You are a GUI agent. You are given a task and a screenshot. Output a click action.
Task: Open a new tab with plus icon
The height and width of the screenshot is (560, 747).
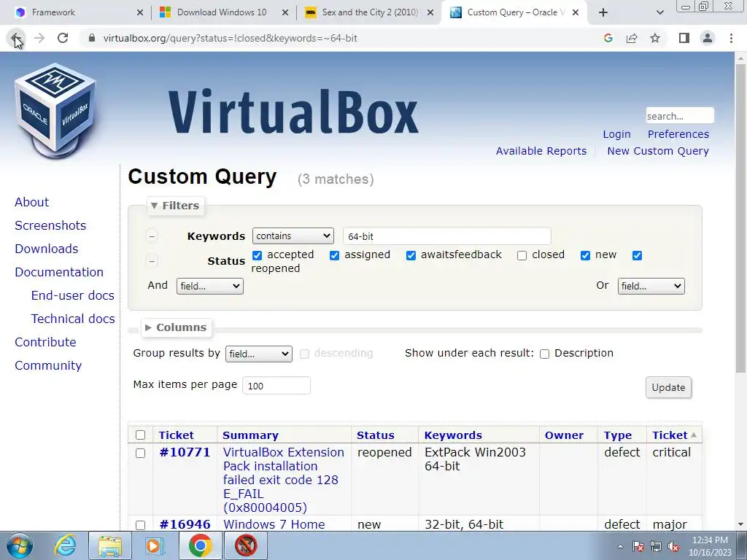tap(603, 12)
